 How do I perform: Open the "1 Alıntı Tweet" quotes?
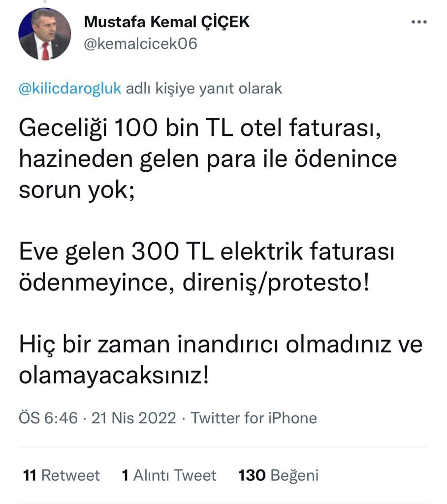coord(169,475)
